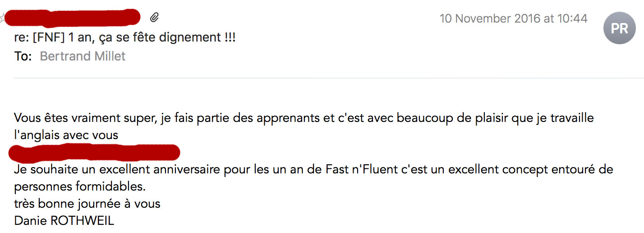Click the line "très bonne journée à vous"
Viewport: 644px width, 233px height.
87,204
